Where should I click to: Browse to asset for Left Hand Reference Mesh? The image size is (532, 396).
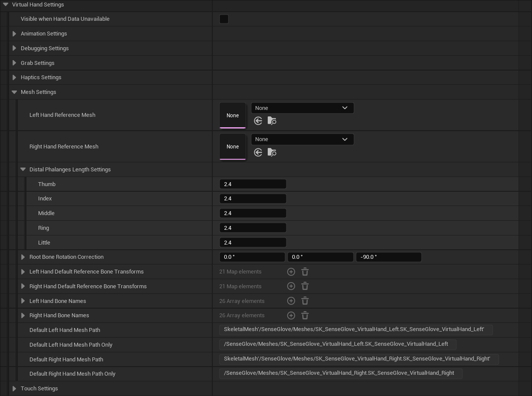point(272,121)
